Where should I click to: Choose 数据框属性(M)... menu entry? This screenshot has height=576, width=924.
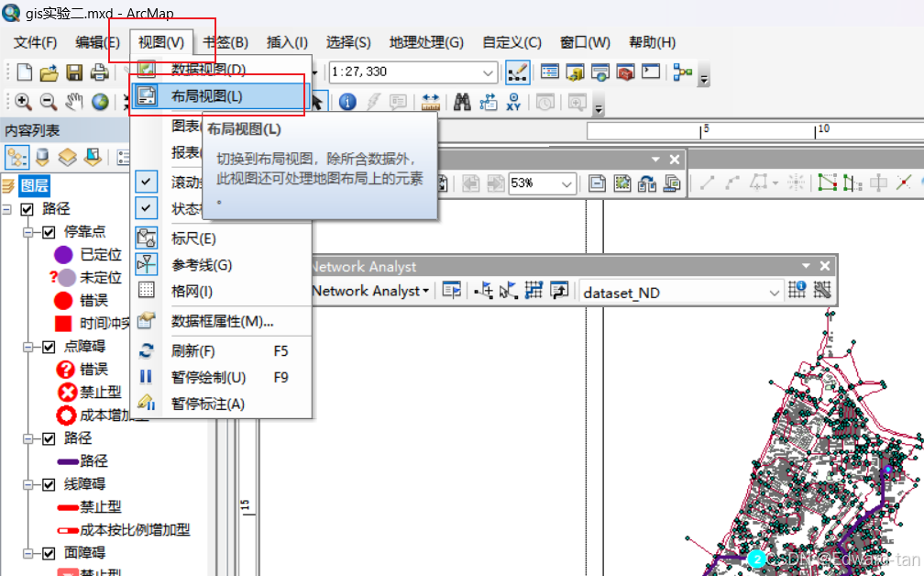tap(223, 321)
